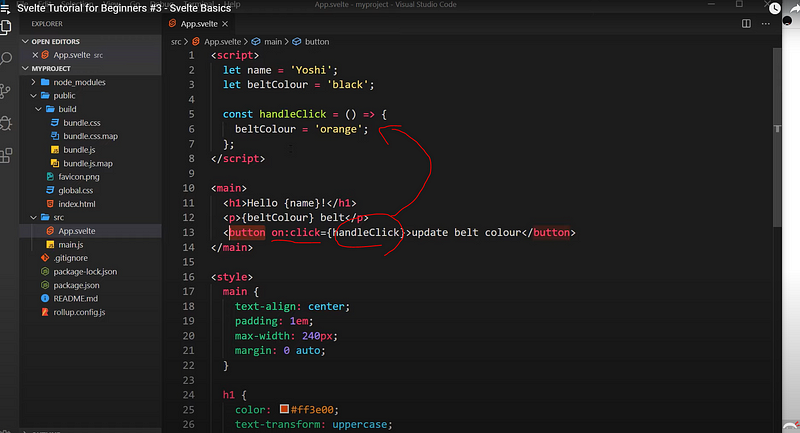Close the App.svelte editor tab
Screen dimensions: 800x433
[225, 24]
